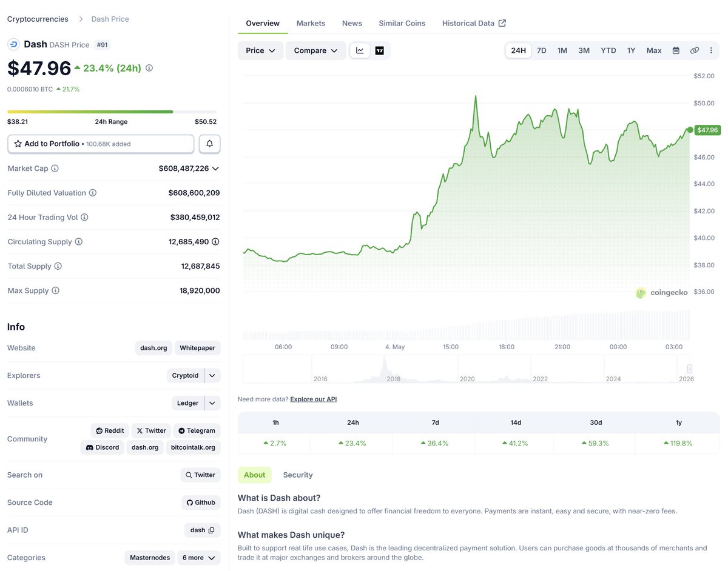Click Circulating Supply label info icon
The height and width of the screenshot is (571, 728).
(x=79, y=242)
